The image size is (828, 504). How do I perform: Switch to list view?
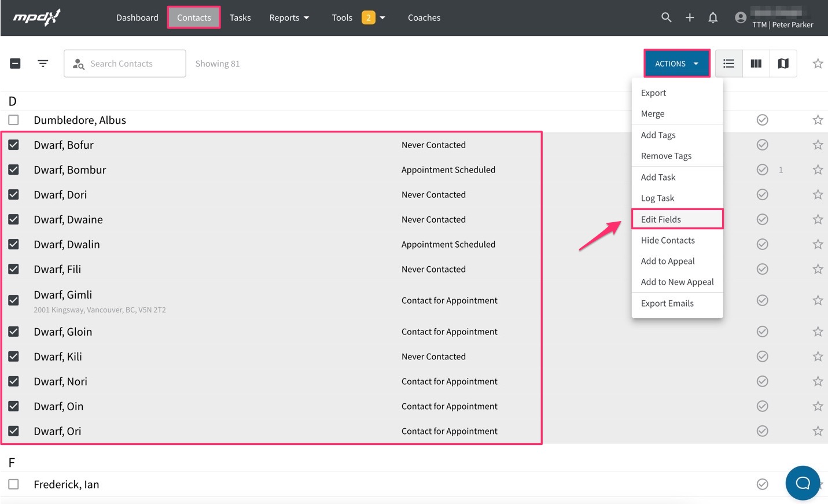click(x=728, y=64)
